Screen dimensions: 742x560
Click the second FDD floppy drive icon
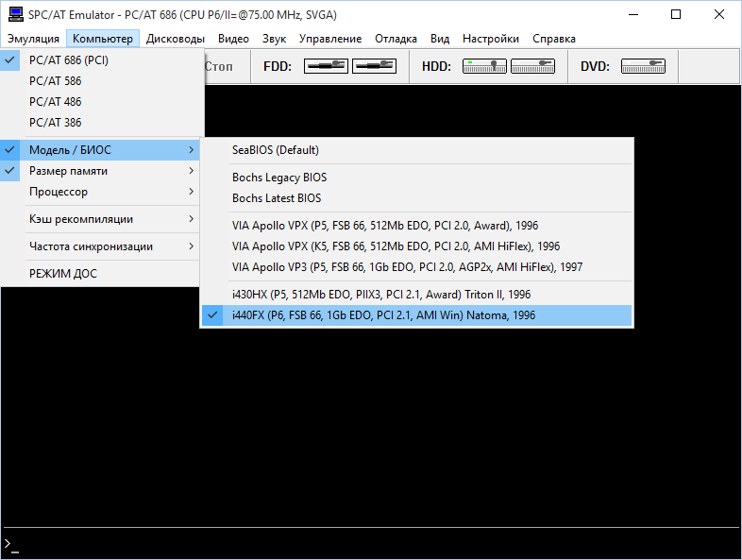click(374, 66)
